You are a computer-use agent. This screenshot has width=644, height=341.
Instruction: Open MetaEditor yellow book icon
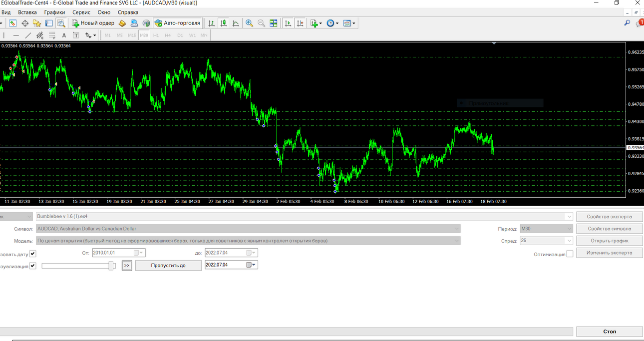[122, 23]
